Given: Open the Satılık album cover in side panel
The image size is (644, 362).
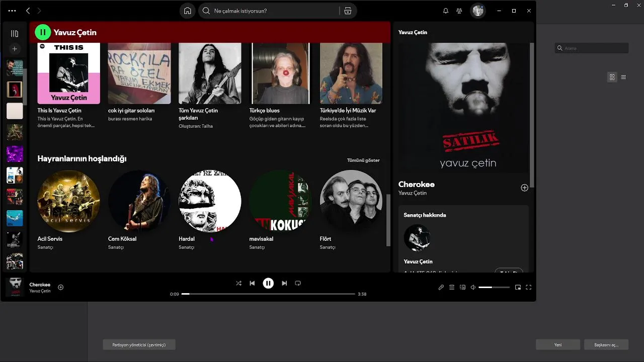Looking at the screenshot, I should coord(463,108).
